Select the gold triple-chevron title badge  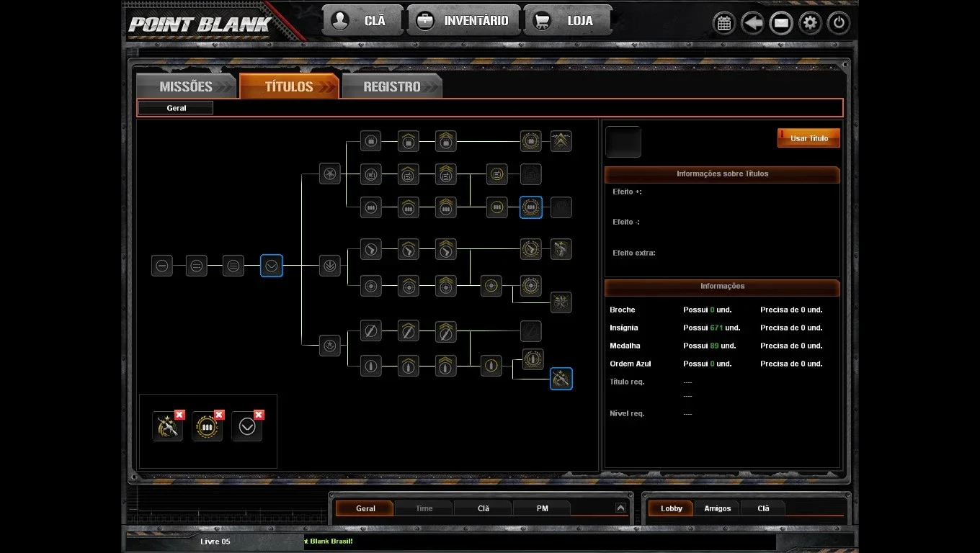click(561, 141)
